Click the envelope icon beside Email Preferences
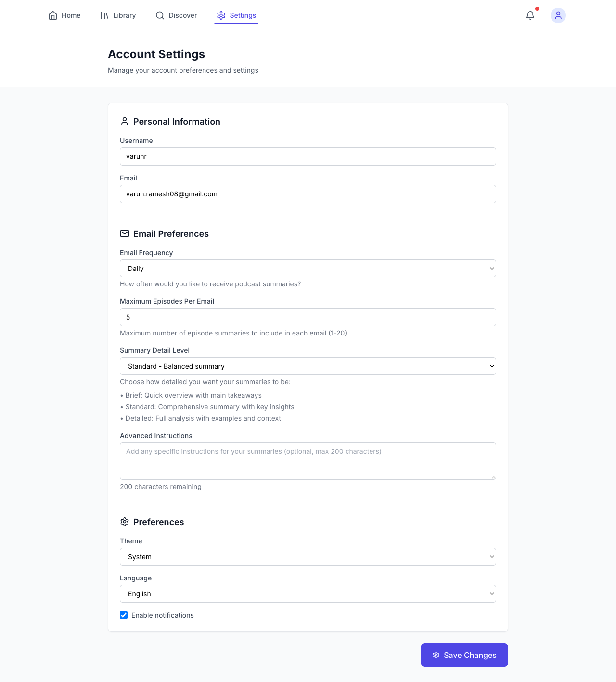This screenshot has height=682, width=616. [x=125, y=233]
